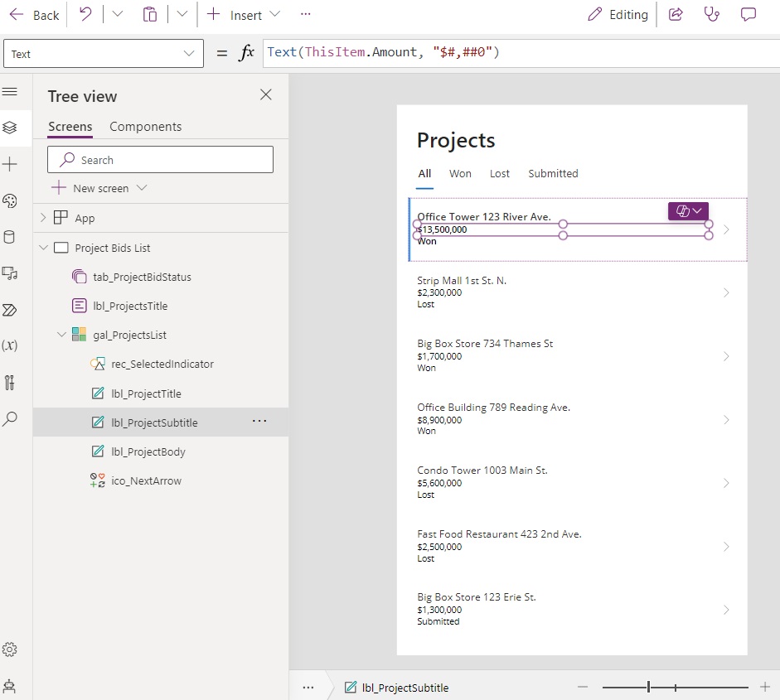Click the Tree view Search box
780x700 pixels.
[160, 160]
